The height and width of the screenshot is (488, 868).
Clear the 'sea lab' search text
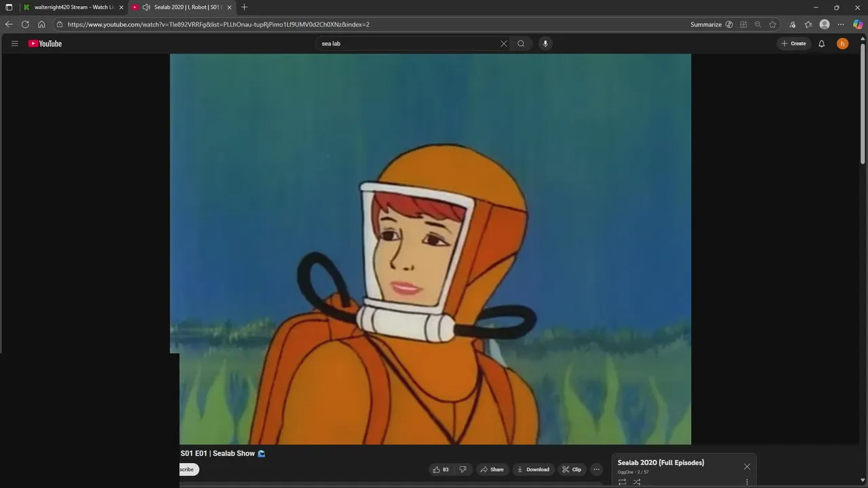pyautogui.click(x=504, y=43)
